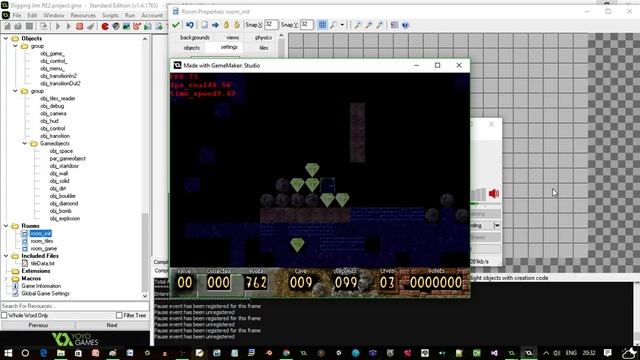This screenshot has width=640, height=360.
Task: Select obj_diamond in the resource tree
Action: pos(64,203)
